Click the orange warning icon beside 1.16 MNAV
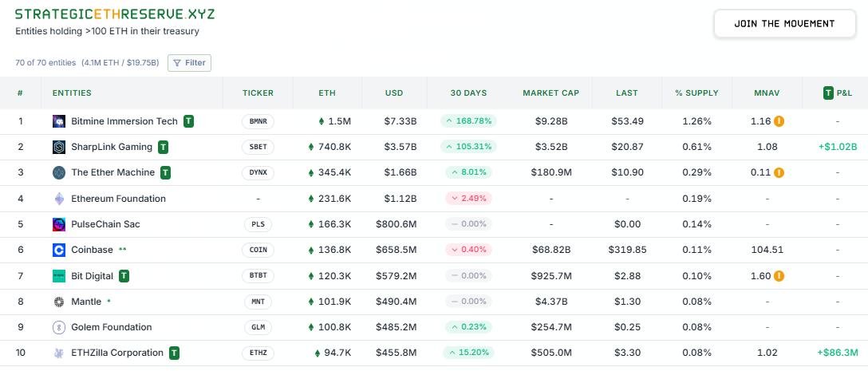868x371 pixels. tap(779, 121)
